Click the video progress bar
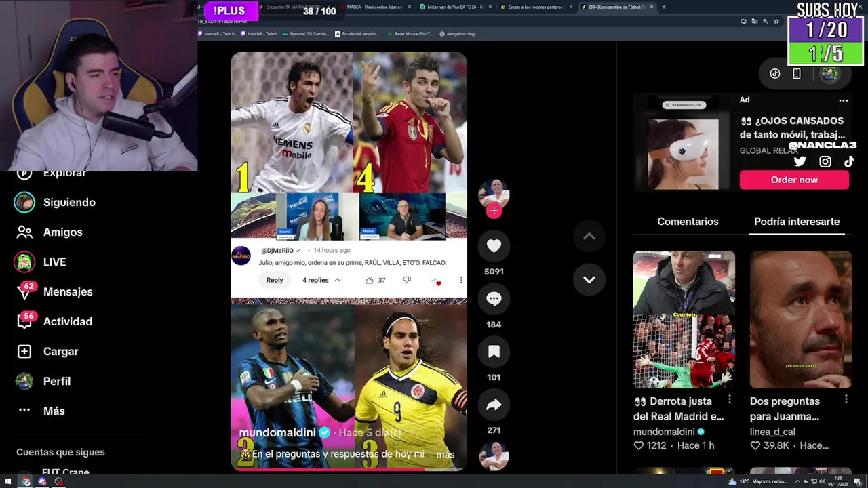Viewport: 868px width, 488px height. pyautogui.click(x=349, y=468)
